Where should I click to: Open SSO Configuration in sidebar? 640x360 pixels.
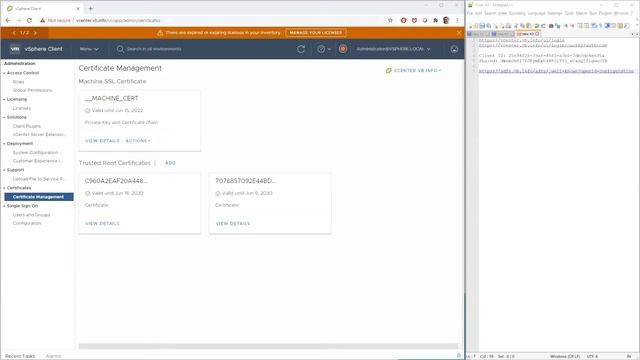(x=27, y=223)
